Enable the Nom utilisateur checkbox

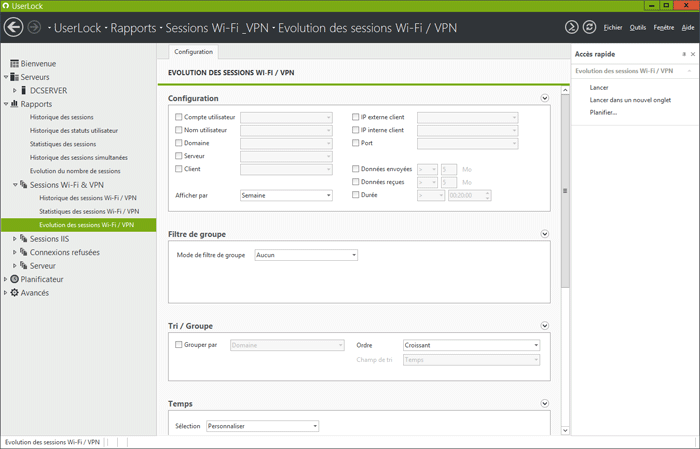click(179, 130)
